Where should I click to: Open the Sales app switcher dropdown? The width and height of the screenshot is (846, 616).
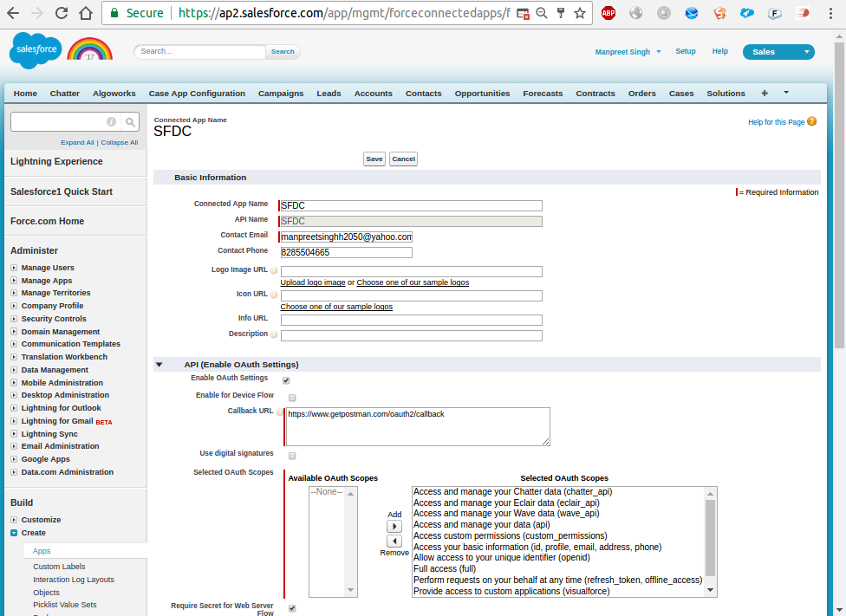pyautogui.click(x=778, y=52)
